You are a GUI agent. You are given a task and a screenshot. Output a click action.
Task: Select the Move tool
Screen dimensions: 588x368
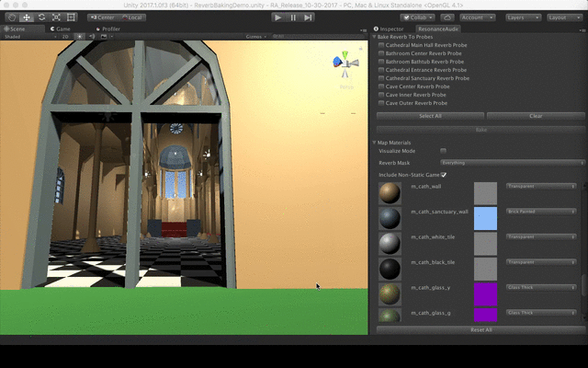point(27,17)
